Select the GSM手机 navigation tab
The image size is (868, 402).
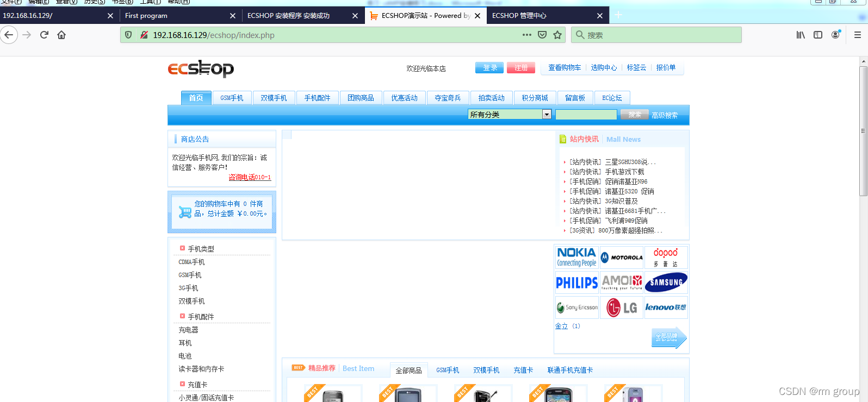(232, 98)
